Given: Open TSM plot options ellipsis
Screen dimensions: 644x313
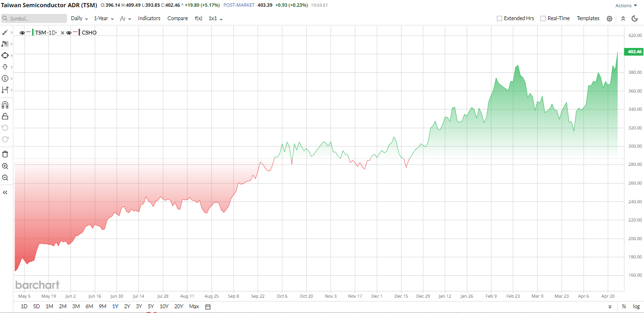Looking at the screenshot, I should 28,33.
